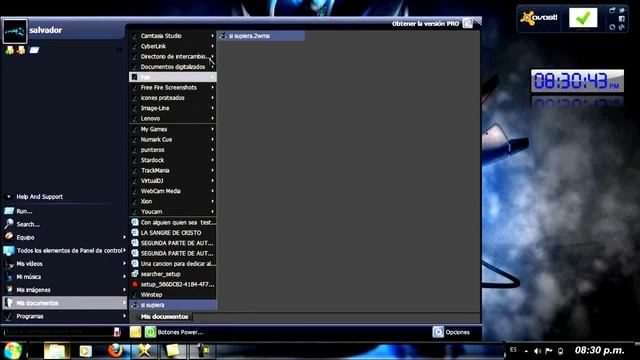640x360 pixels.
Task: Open Windows Media Player on taskbar
Action: 85,351
